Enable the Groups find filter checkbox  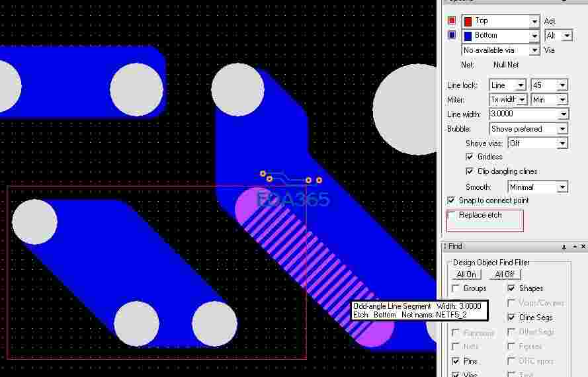(x=456, y=288)
